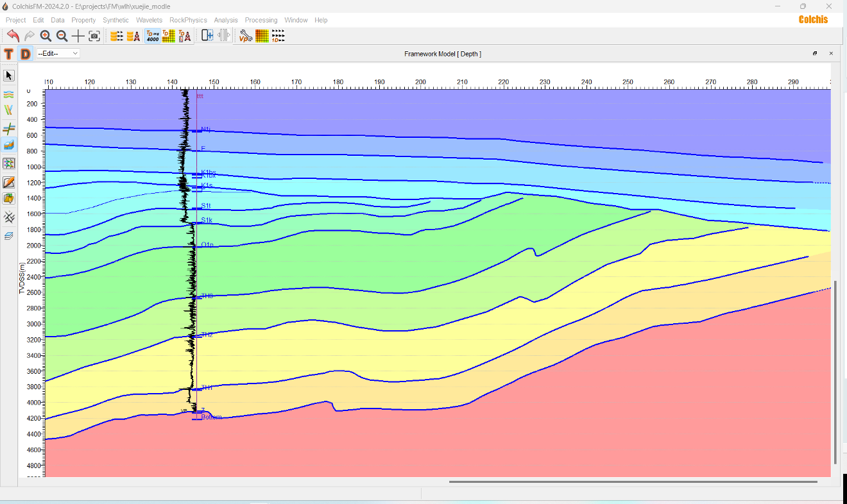Screen dimensions: 847x504
Task: Click the zoom out magnifier icon
Action: pos(62,36)
